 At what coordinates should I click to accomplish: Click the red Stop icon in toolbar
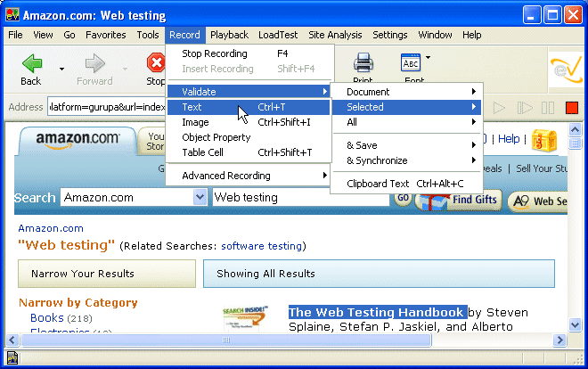click(x=156, y=62)
